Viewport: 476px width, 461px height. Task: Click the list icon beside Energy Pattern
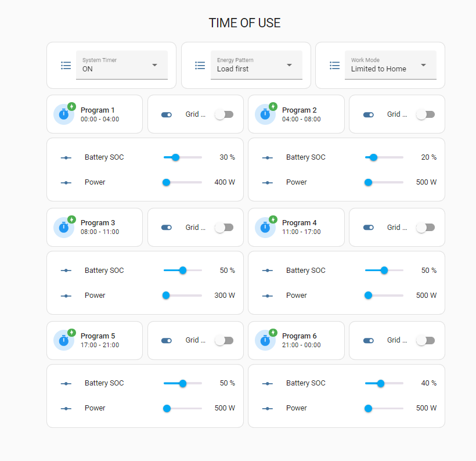pyautogui.click(x=200, y=66)
